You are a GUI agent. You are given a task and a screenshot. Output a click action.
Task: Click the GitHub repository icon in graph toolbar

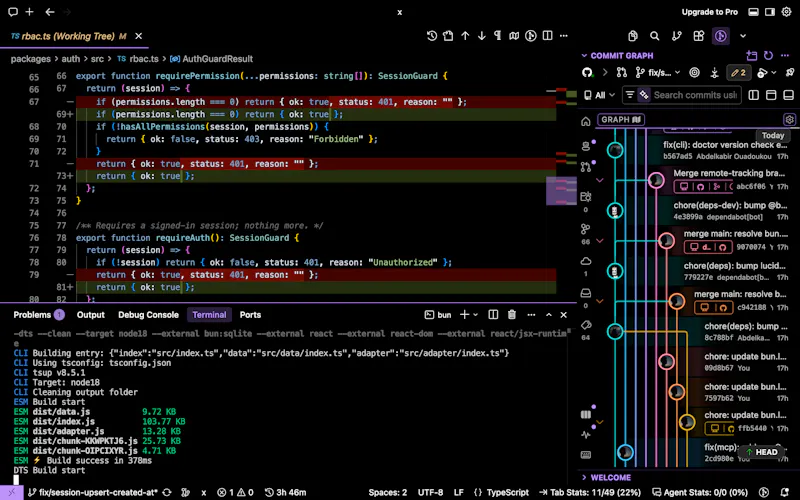pyautogui.click(x=588, y=72)
